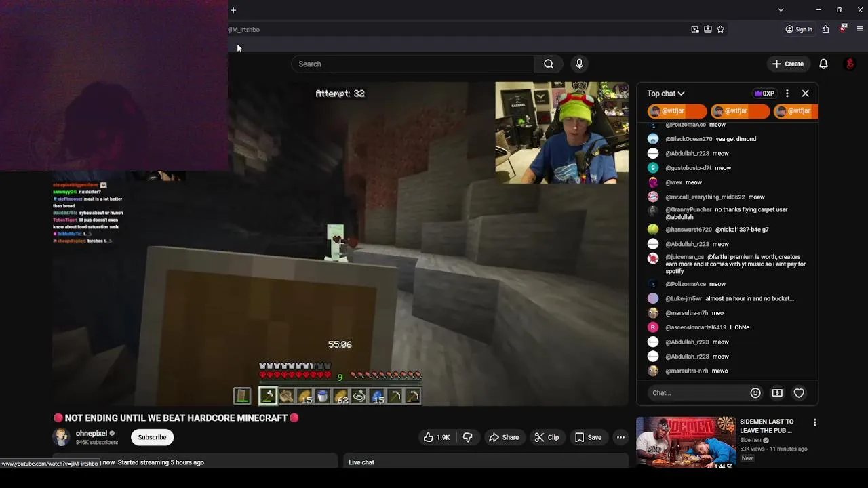
Task: Open Sidemen video three-dot menu
Action: 814,422
